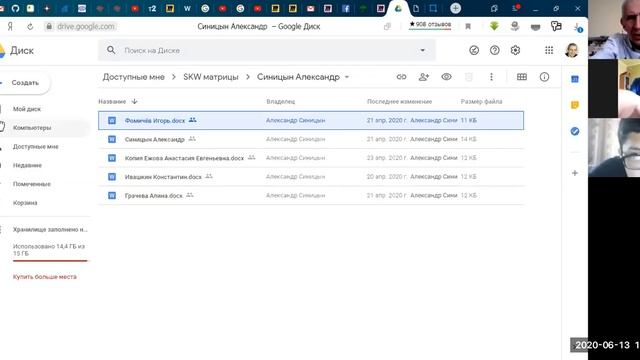This screenshot has width=640, height=360.
Task: Click Хранилище заполнено storage entry
Action: (x=50, y=230)
